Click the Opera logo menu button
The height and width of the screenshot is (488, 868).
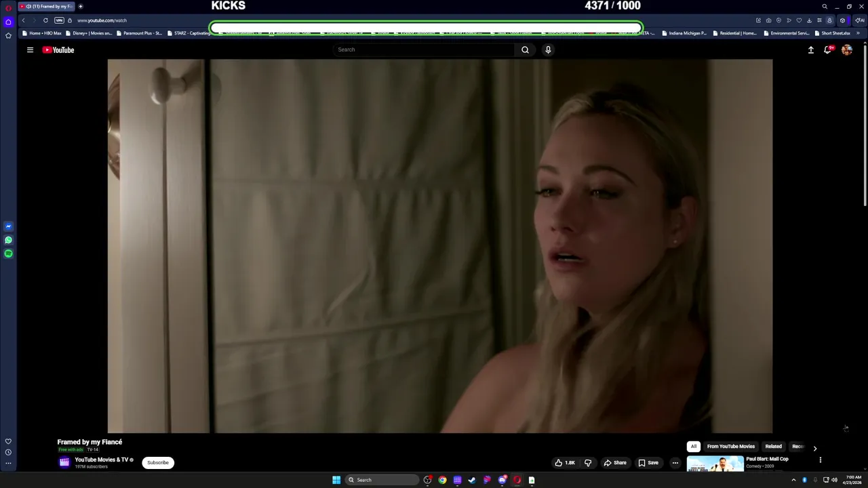point(8,7)
